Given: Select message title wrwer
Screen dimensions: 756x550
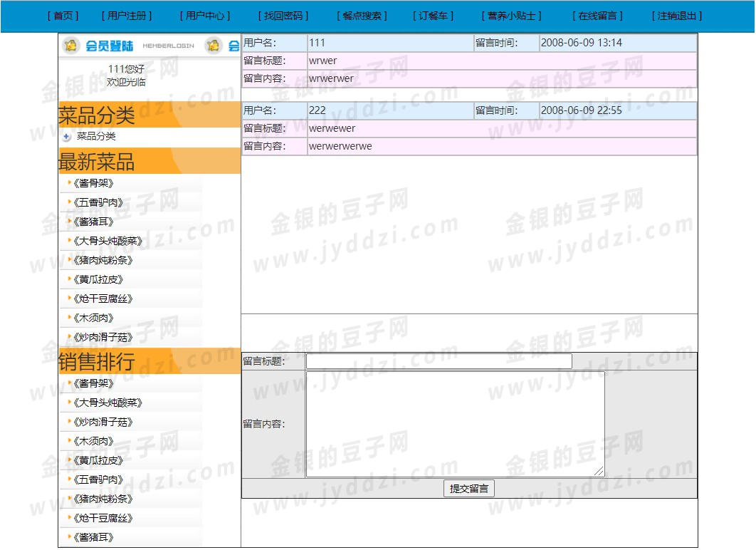Looking at the screenshot, I should [x=322, y=61].
